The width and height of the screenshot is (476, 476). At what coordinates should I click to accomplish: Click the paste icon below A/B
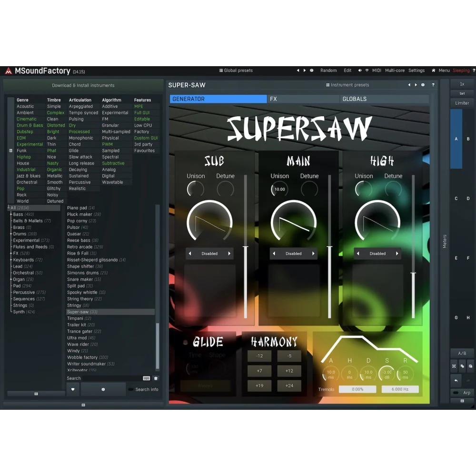click(471, 366)
